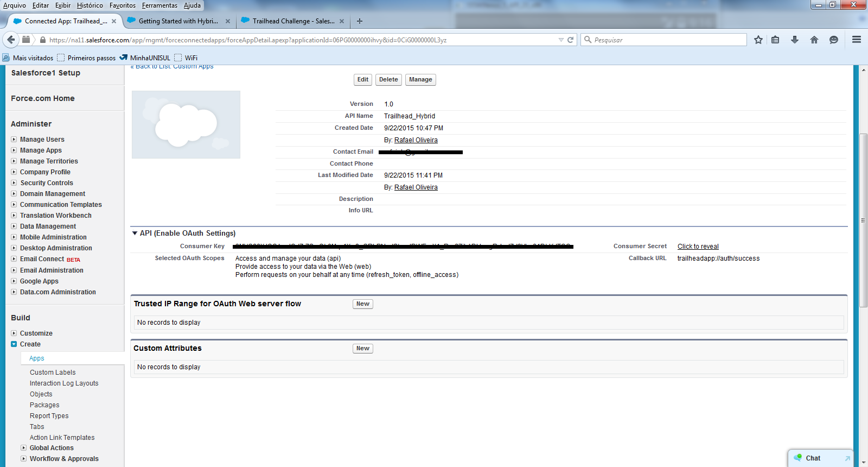Open Rafael Oliveira link under Last Modified Date
Screen dimensions: 868x467
(416, 187)
